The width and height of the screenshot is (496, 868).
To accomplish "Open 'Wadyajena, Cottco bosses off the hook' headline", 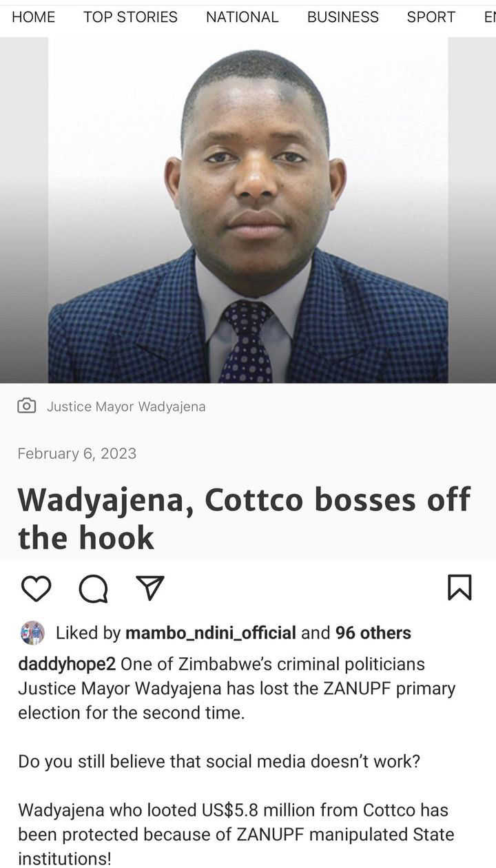I will point(244,518).
